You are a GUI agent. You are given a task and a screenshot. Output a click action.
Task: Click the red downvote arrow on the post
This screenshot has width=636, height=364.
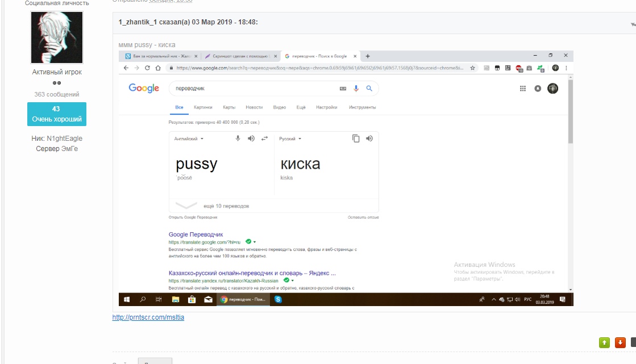(x=620, y=343)
